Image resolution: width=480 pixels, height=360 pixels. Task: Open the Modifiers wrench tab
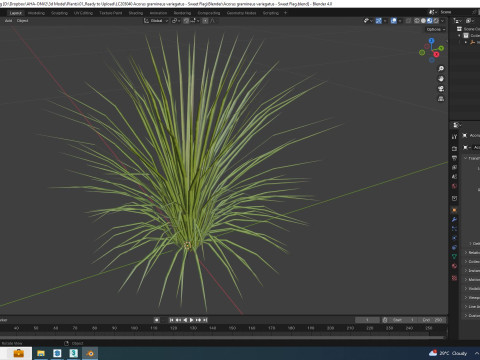[454, 219]
